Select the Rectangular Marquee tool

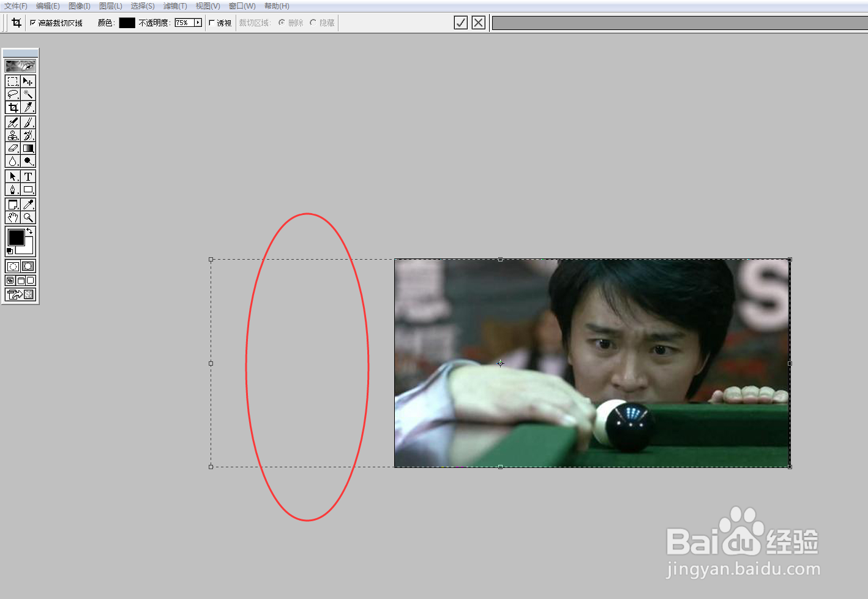pos(13,81)
